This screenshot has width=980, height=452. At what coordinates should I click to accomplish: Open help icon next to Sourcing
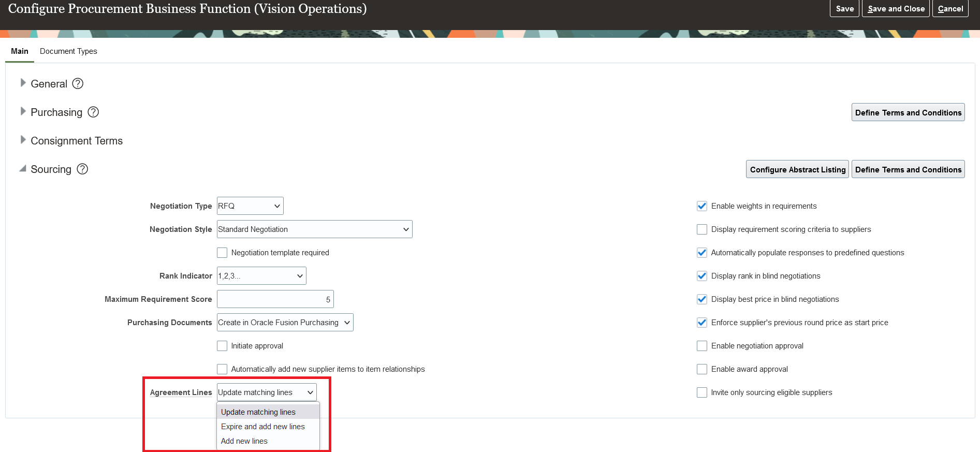(x=82, y=169)
